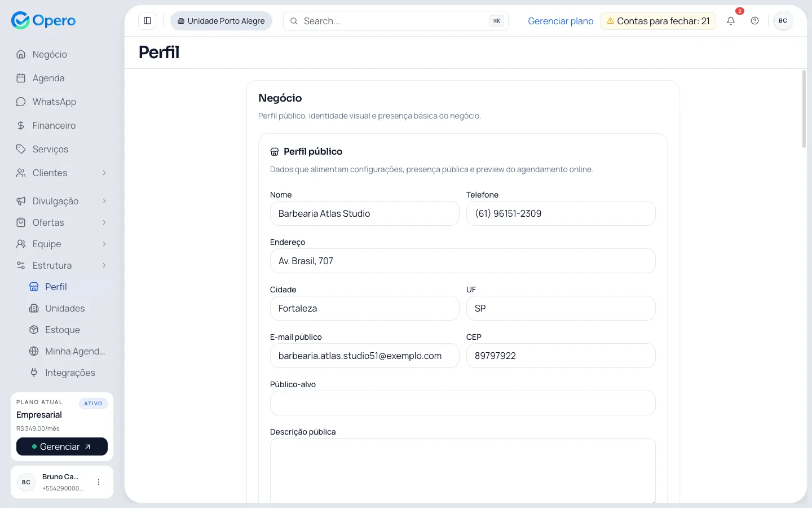The image size is (812, 508).
Task: Click the Integrações plug icon
Action: point(34,373)
